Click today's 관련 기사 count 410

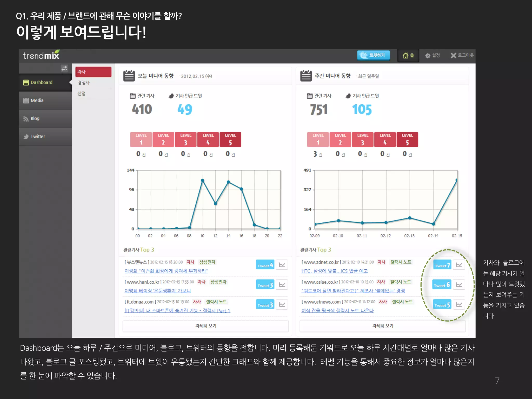(142, 109)
